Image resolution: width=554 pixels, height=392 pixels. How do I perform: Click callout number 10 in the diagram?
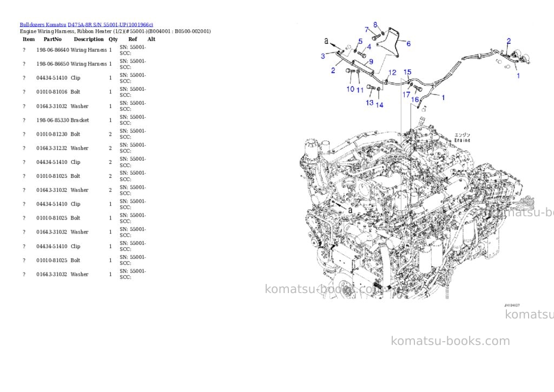(x=350, y=89)
